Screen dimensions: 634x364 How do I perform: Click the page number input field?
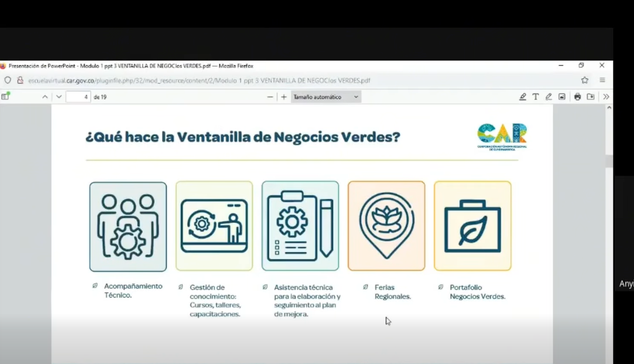(78, 97)
